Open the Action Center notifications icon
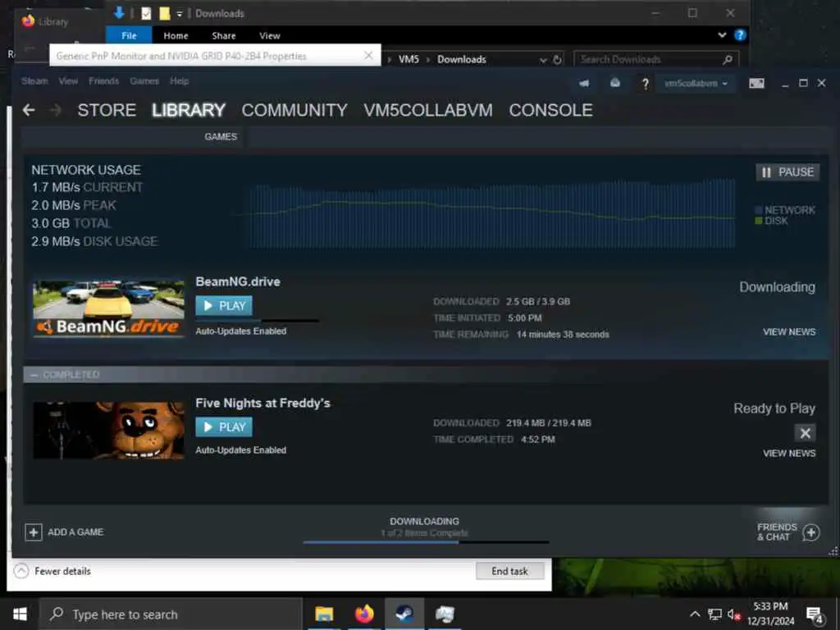This screenshot has height=630, width=840. click(x=815, y=615)
